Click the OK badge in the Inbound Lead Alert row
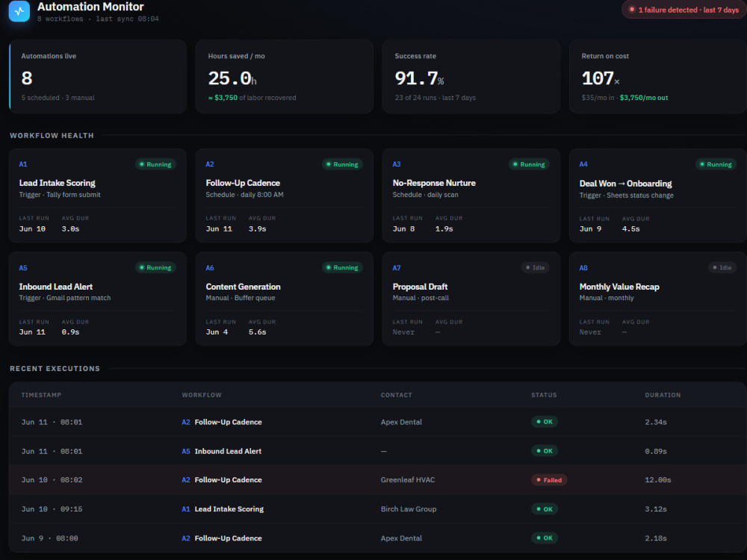747x560 pixels. click(x=545, y=451)
